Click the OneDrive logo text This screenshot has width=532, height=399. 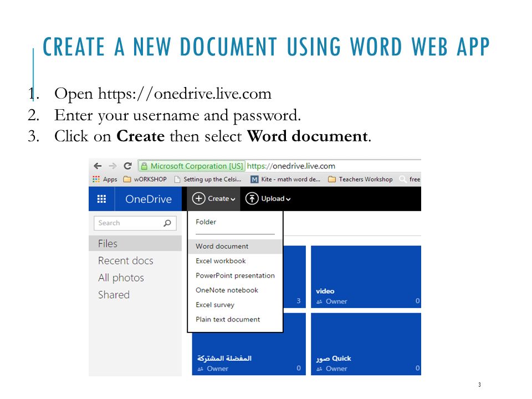(149, 199)
